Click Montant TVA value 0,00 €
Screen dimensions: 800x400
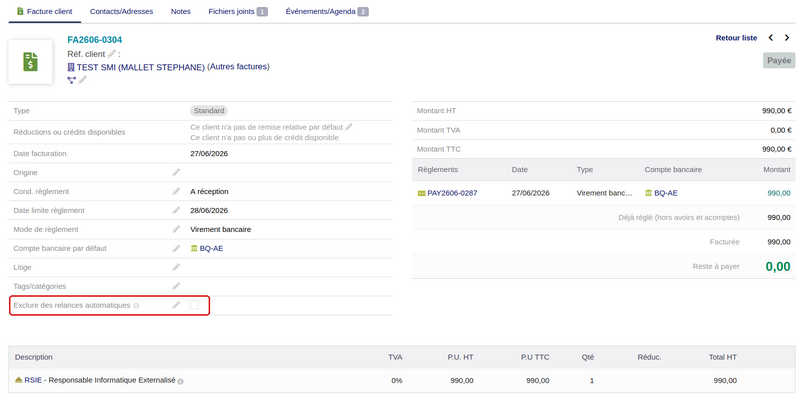point(781,130)
